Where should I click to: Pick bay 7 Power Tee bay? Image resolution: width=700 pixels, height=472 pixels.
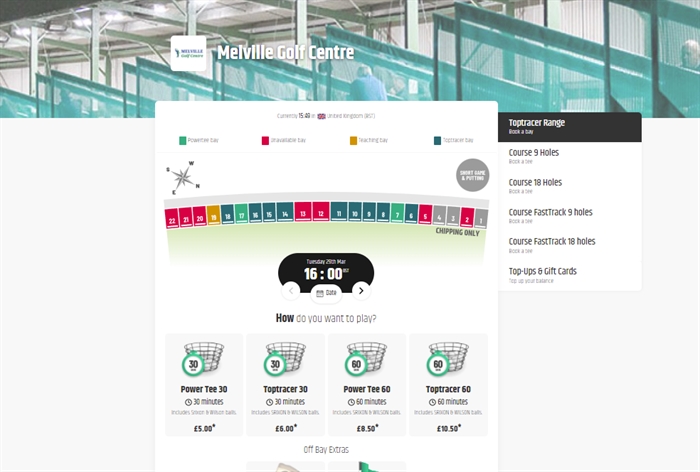point(397,212)
